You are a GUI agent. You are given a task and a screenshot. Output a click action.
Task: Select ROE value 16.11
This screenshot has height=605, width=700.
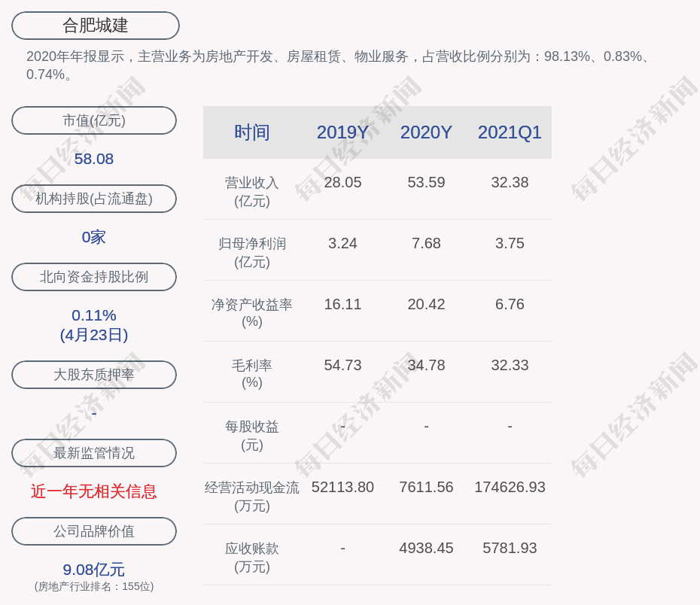[342, 304]
